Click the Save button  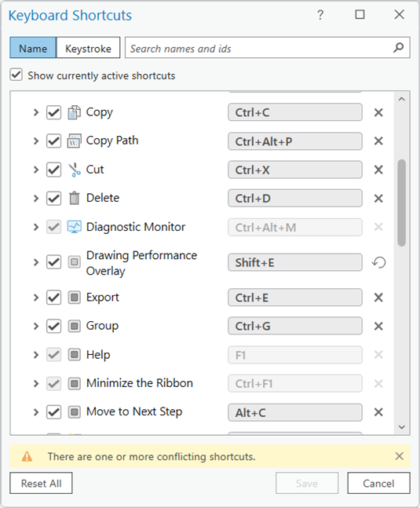307,483
